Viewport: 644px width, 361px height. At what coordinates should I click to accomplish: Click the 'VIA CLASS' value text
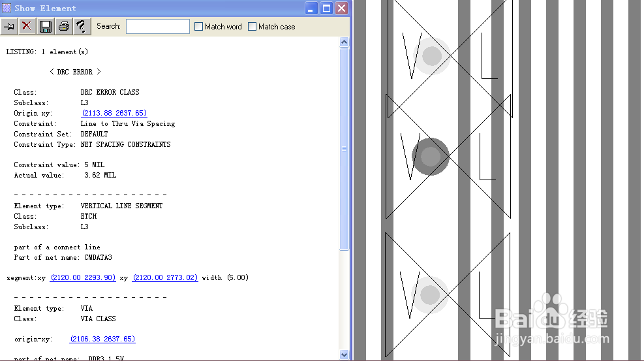pyautogui.click(x=98, y=319)
